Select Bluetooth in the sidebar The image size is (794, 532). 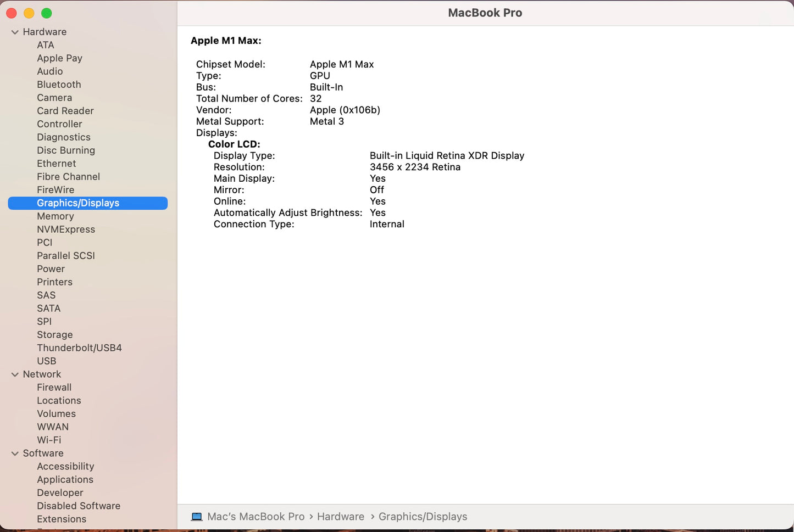point(59,85)
